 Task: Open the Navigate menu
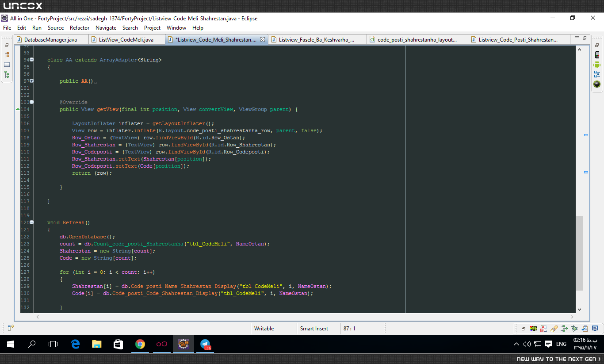(x=106, y=27)
